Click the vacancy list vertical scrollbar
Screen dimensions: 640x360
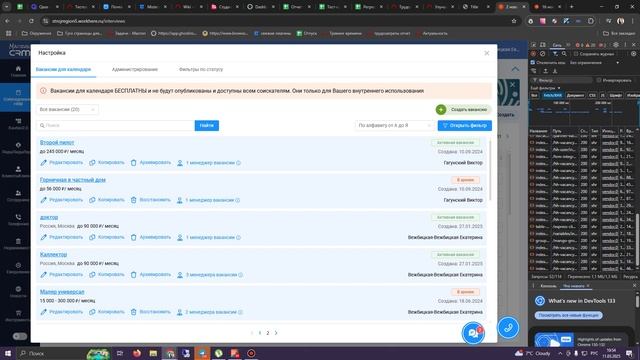490,169
